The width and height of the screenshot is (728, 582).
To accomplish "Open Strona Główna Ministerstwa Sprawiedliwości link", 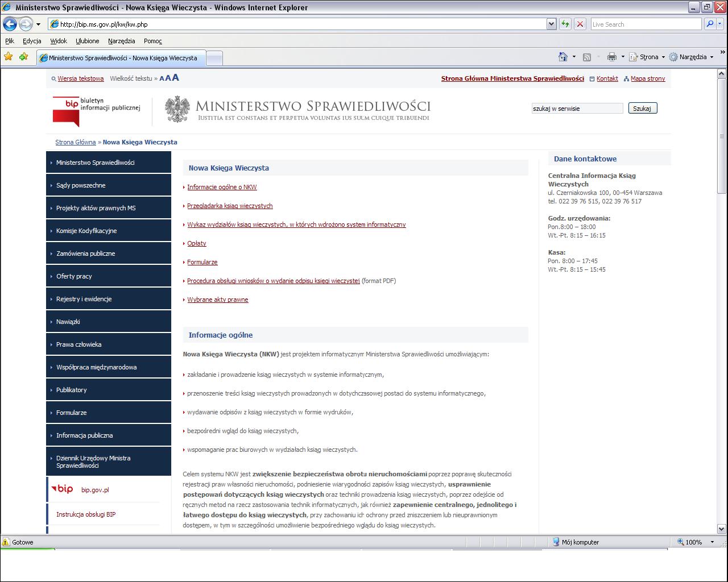I will click(512, 78).
